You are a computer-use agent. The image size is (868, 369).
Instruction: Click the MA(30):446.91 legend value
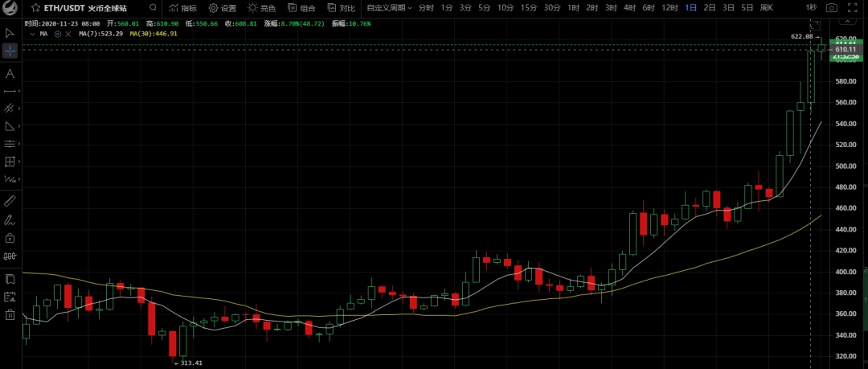(154, 34)
